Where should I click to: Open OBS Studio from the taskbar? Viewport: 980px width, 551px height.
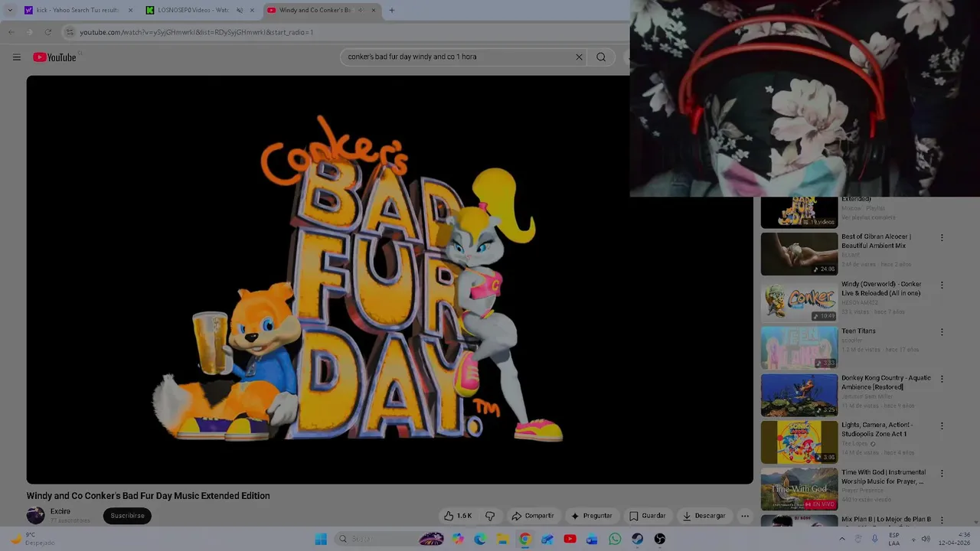(x=660, y=539)
